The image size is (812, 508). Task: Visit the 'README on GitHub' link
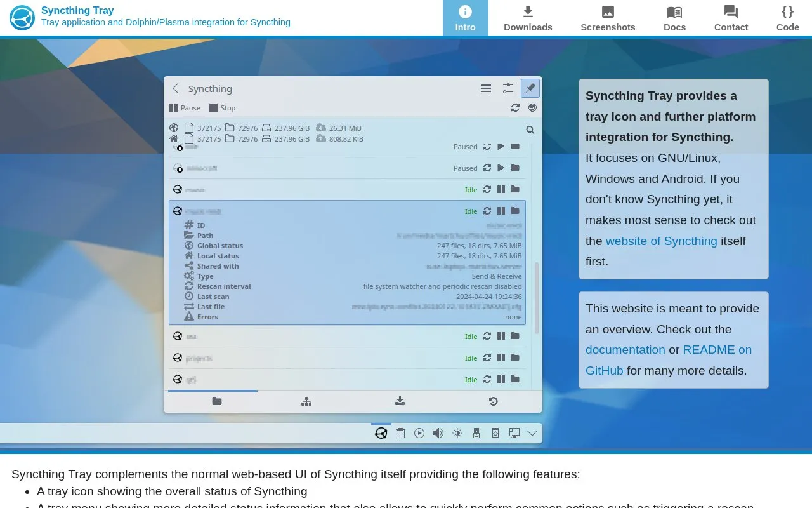pyautogui.click(x=669, y=360)
